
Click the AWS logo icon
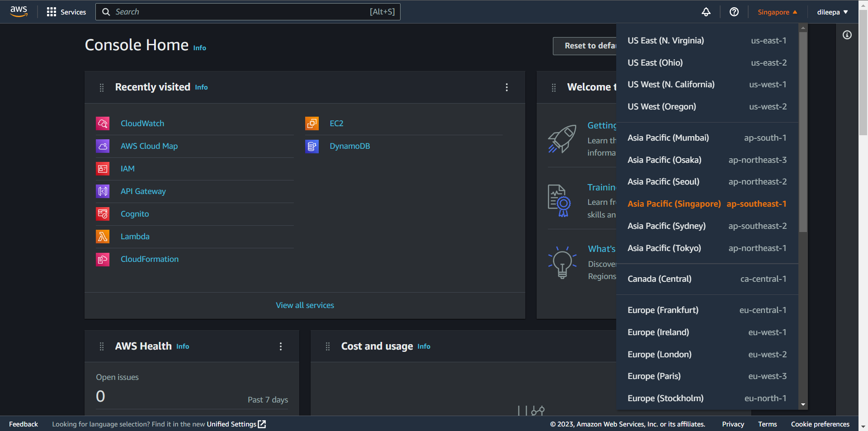pos(19,12)
